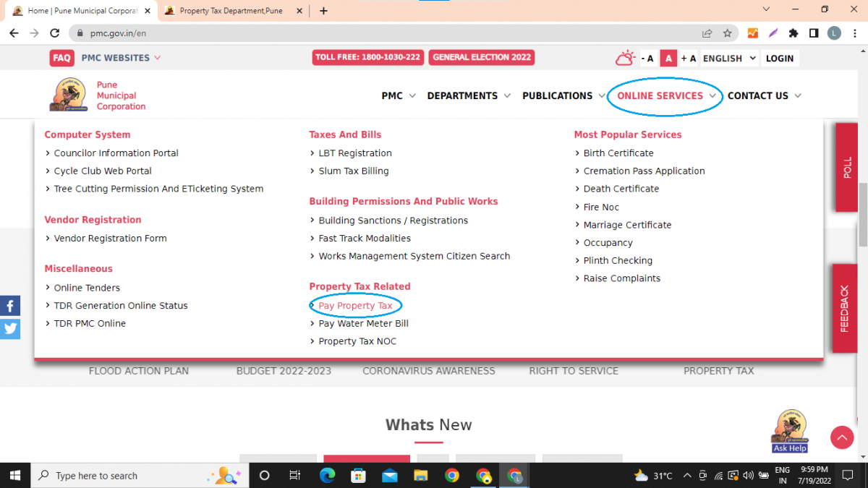Click the scroll-to-top arrow

tap(842, 437)
